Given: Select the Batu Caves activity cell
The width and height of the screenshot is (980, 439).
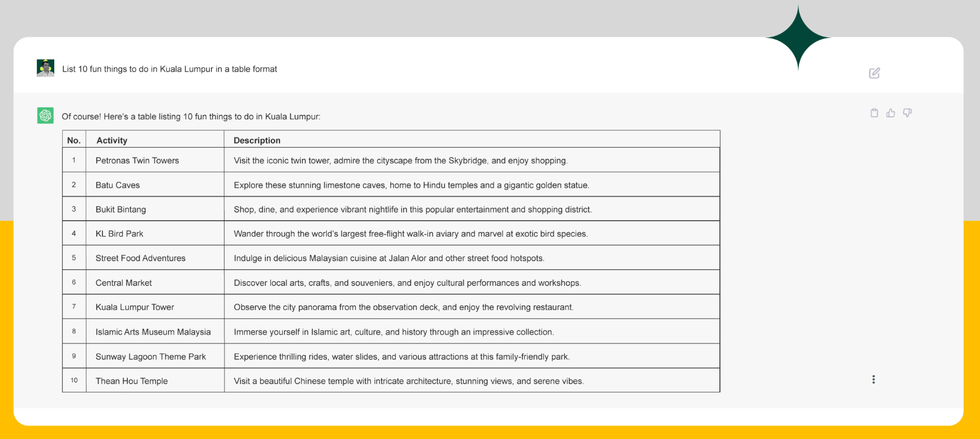Looking at the screenshot, I should (118, 185).
